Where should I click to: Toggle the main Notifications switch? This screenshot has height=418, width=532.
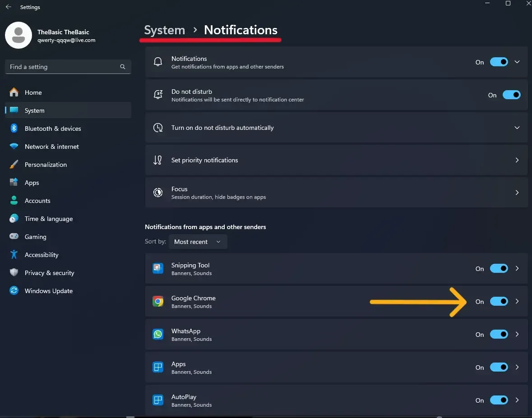click(499, 62)
